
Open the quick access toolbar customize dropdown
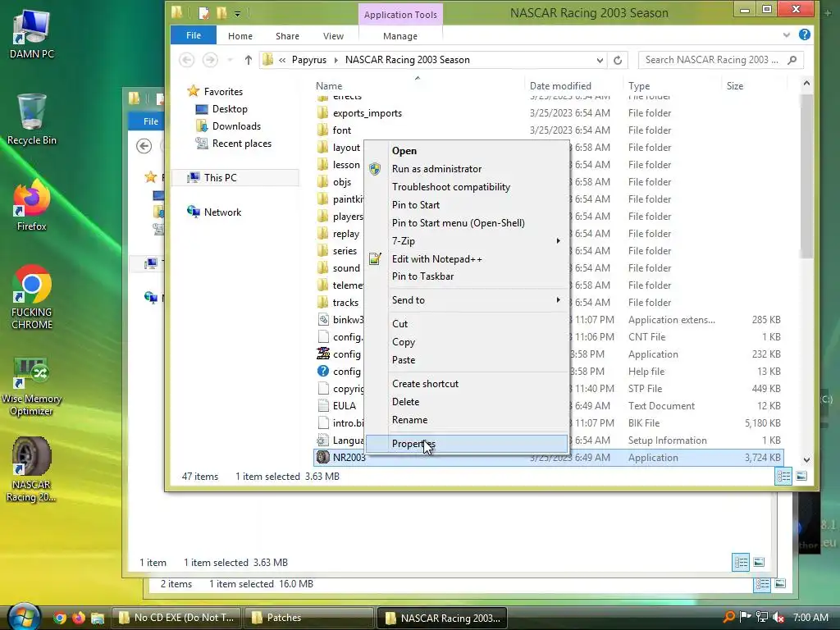click(237, 13)
